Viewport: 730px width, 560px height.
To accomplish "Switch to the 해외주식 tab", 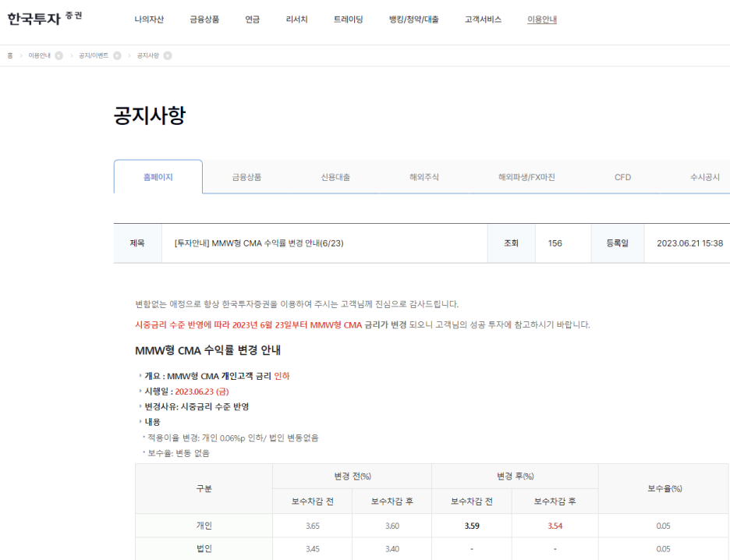I will point(424,177).
